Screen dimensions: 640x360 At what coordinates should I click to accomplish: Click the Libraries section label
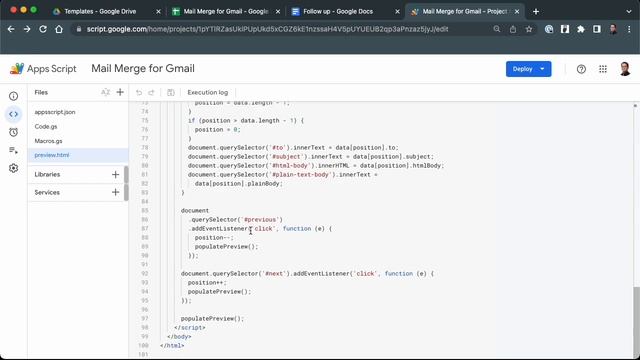(47, 174)
